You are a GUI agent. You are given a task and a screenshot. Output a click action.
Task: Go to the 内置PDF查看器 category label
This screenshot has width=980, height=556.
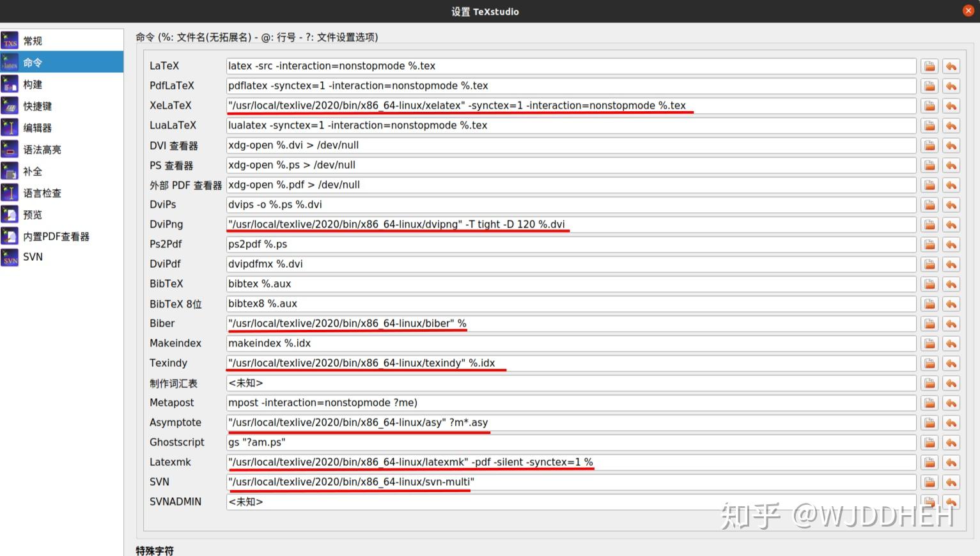[56, 236]
